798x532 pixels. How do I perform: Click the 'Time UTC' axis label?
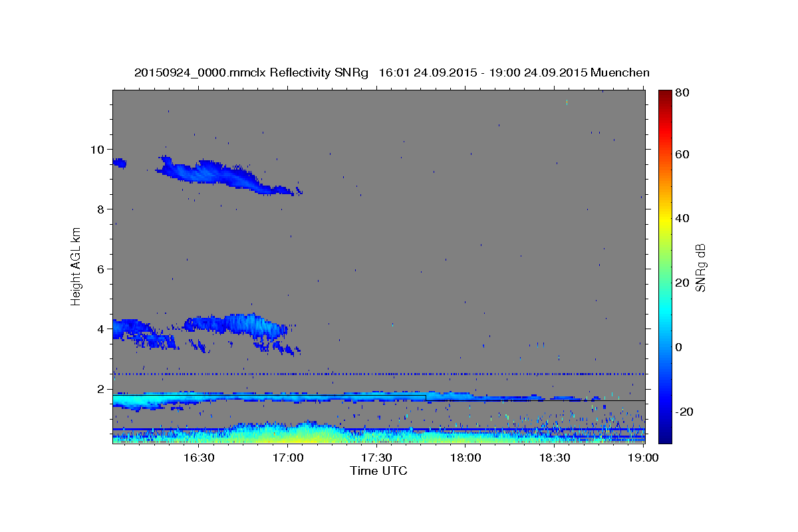pos(378,471)
